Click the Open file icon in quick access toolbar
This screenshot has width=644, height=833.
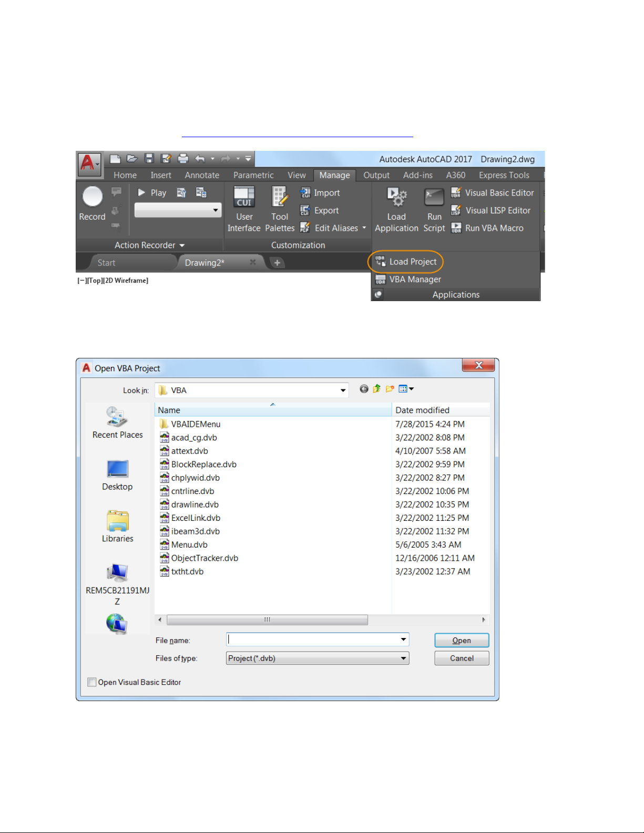132,159
